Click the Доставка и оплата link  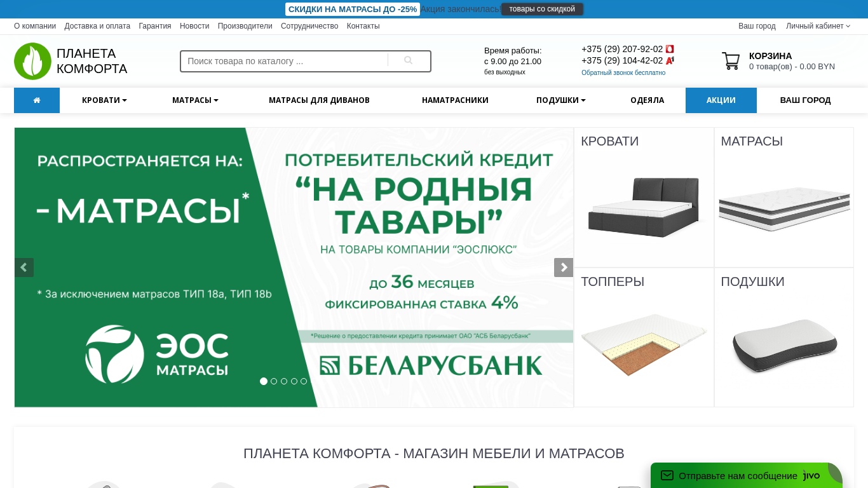point(97,26)
